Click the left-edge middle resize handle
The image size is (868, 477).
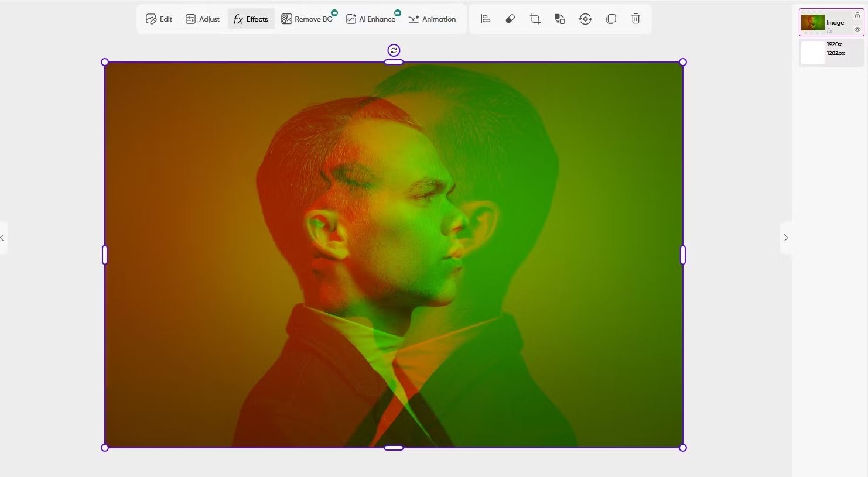(105, 255)
